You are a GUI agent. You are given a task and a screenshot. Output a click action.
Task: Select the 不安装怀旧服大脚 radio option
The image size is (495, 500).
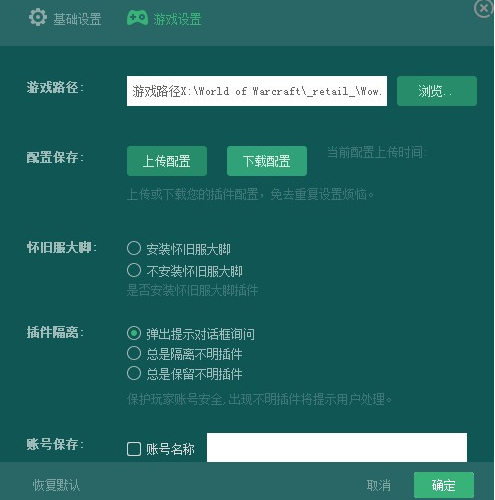click(x=134, y=270)
